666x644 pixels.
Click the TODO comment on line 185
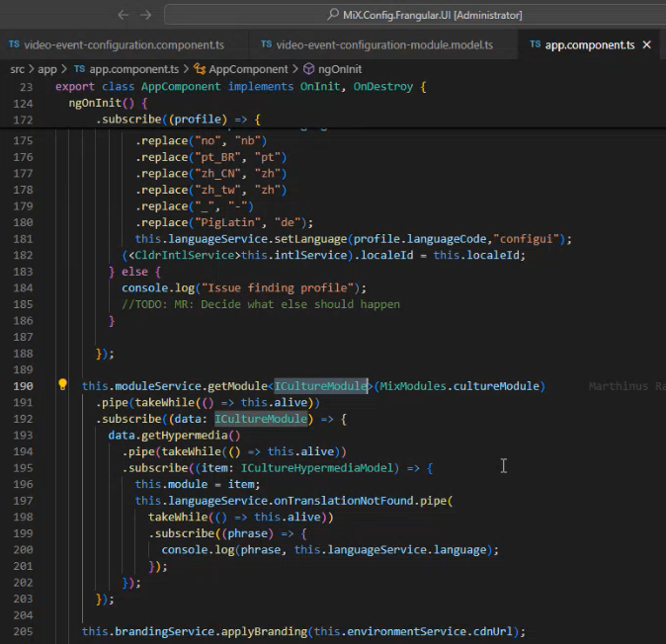pos(254,304)
